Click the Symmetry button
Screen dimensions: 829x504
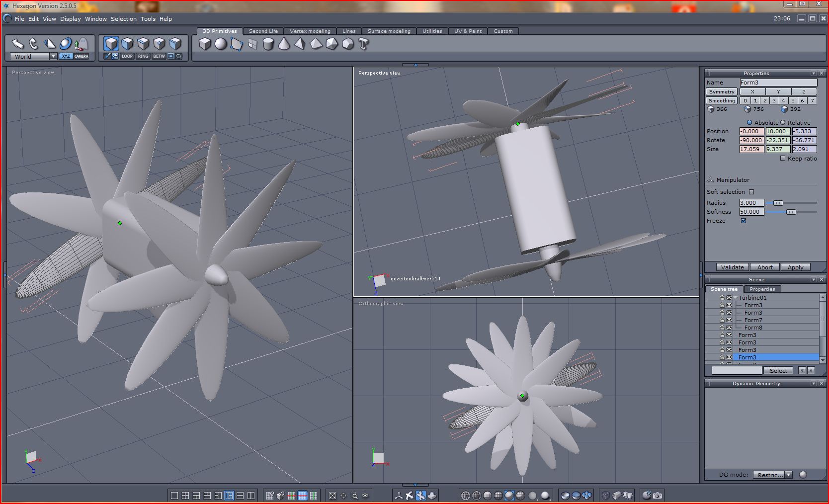[722, 92]
